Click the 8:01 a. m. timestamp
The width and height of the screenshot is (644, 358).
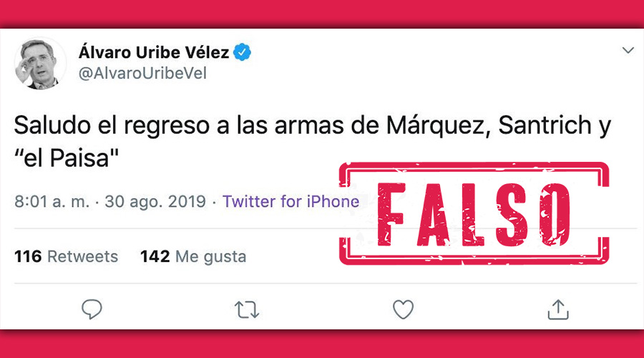point(52,201)
